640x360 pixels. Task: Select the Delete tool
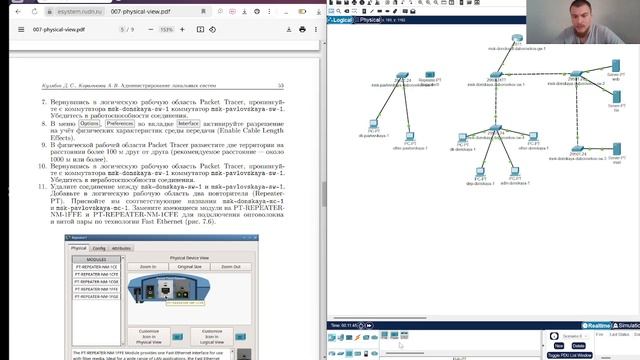(347, 11)
